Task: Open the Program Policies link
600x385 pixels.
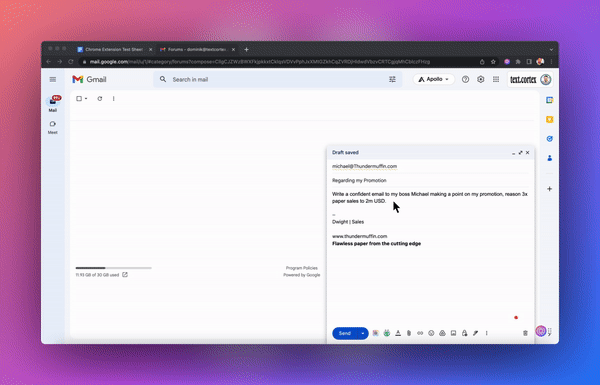Action: click(x=302, y=268)
